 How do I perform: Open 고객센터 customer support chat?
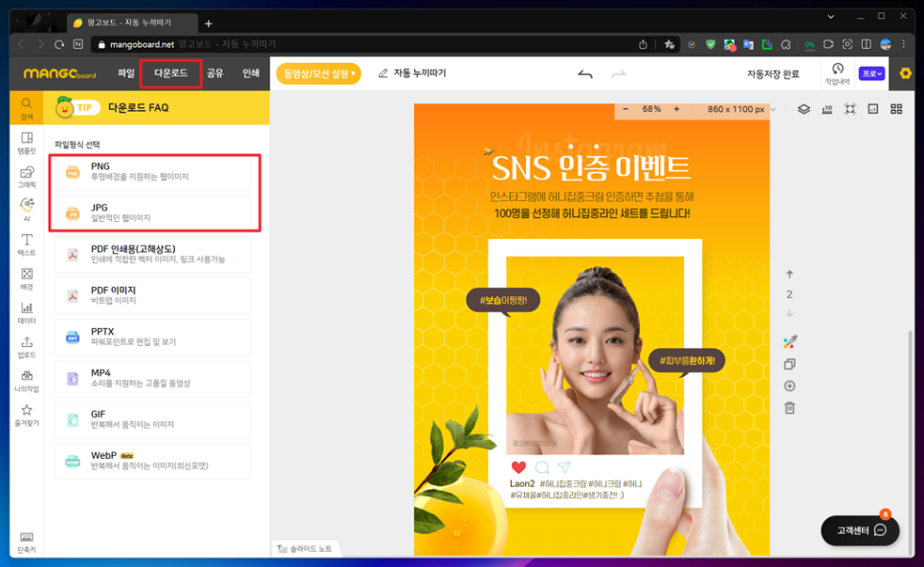pos(860,531)
